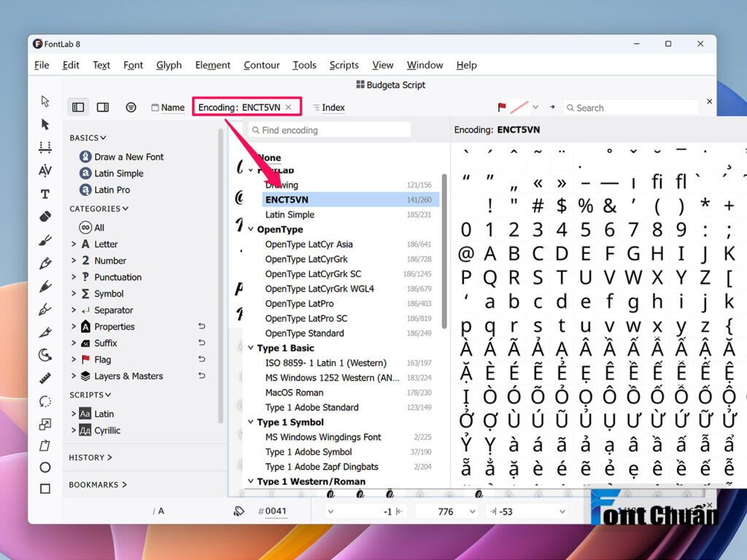
Task: Click the Search field
Action: tap(631, 108)
